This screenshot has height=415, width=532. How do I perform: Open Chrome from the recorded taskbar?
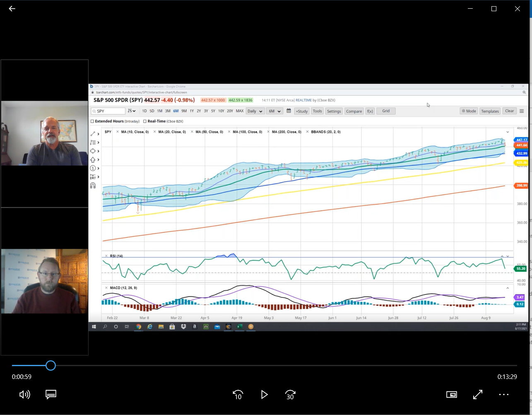click(x=138, y=326)
